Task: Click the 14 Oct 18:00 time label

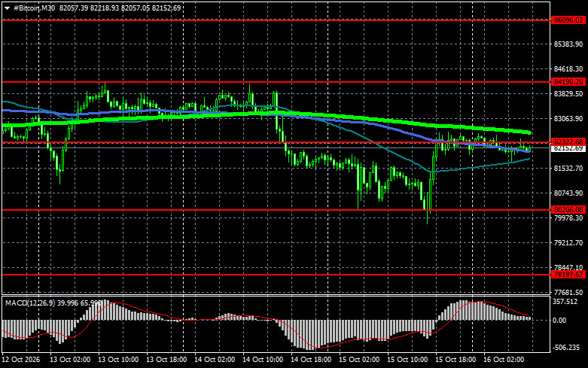Action: coord(311,360)
